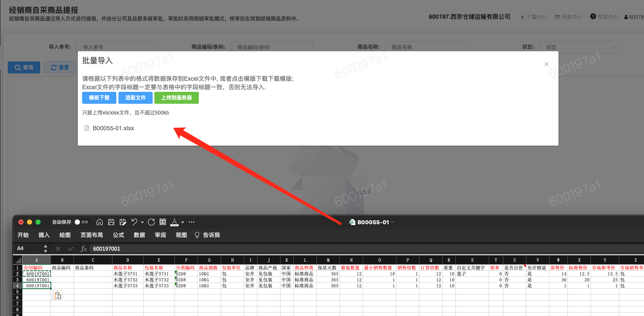Viewport: 644px width, 316px height.
Task: Click the 选取文件 select file button
Action: (135, 98)
